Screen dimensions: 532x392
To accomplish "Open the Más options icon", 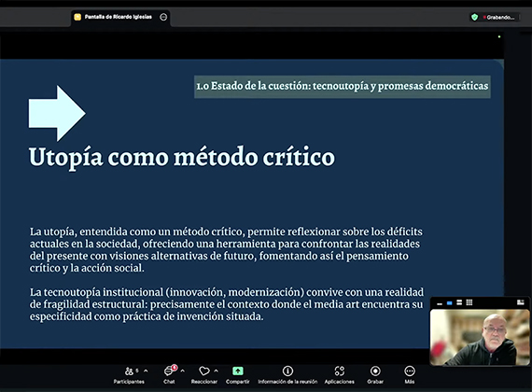I will click(410, 371).
